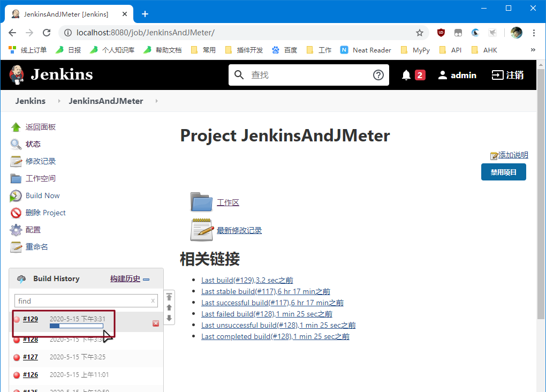Image resolution: width=546 pixels, height=392 pixels.
Task: Click the Build History find field
Action: click(x=86, y=301)
